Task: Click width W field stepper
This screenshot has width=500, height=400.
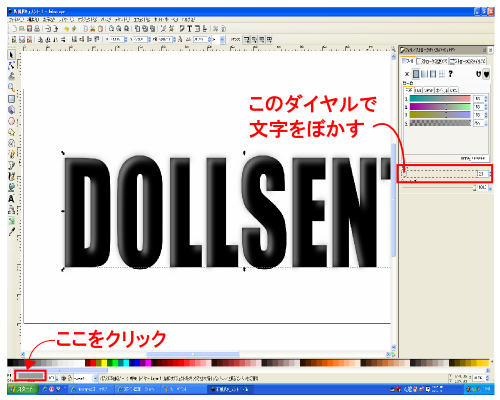Action: pos(174,39)
